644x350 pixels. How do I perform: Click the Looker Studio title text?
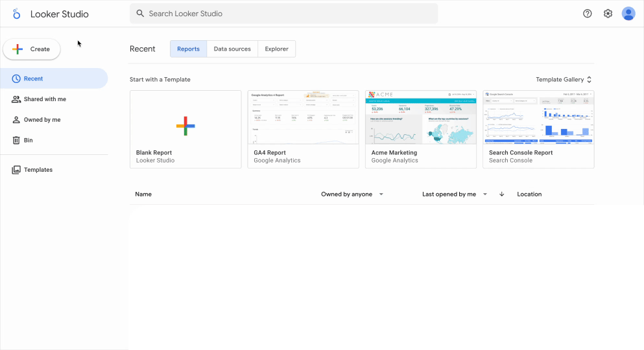60,14
